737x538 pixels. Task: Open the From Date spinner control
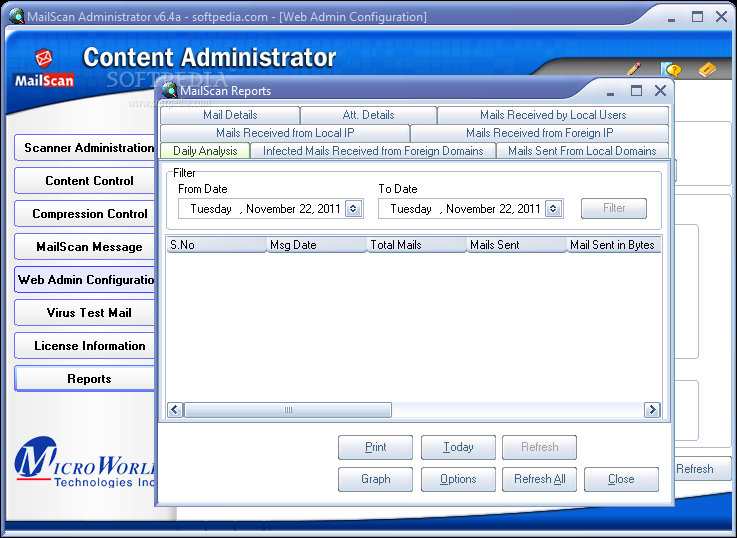tap(353, 209)
